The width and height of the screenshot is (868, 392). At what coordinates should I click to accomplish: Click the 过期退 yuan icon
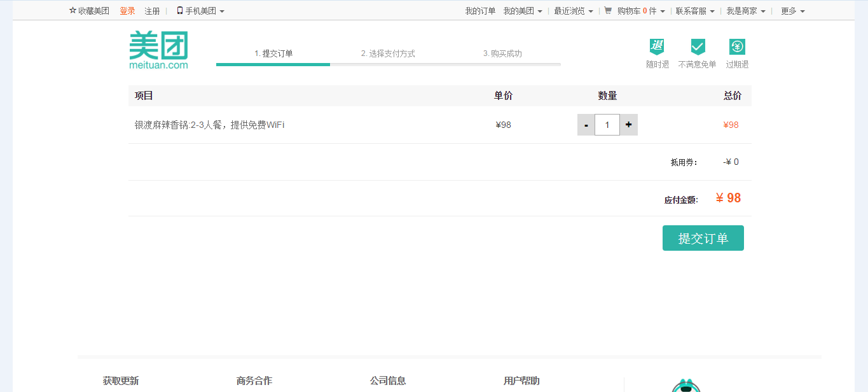pos(737,46)
